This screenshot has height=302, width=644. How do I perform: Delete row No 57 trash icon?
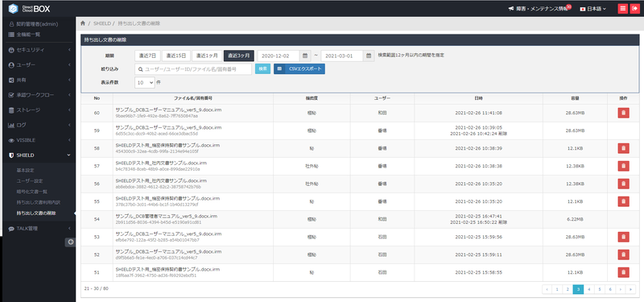[623, 166]
